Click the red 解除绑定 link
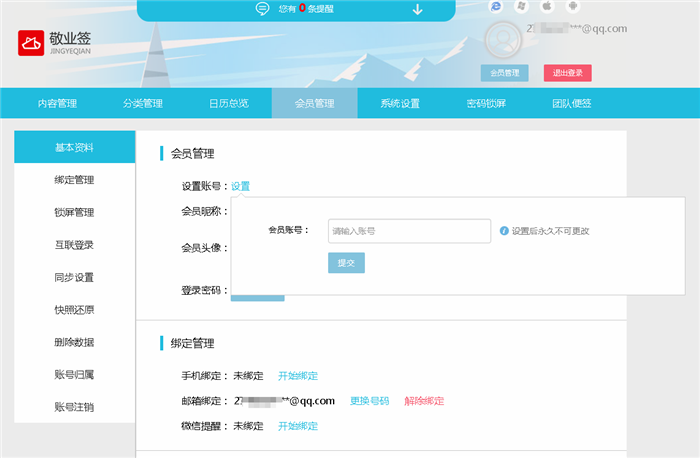 pyautogui.click(x=424, y=401)
